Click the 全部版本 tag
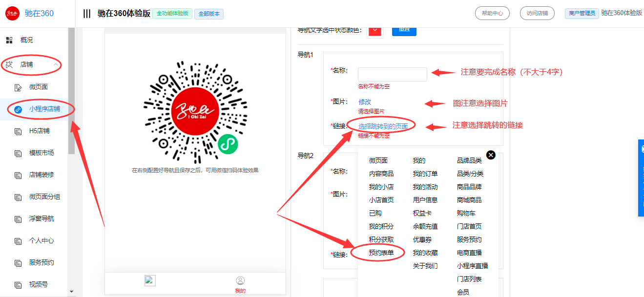This screenshot has height=297, width=644. pyautogui.click(x=209, y=14)
